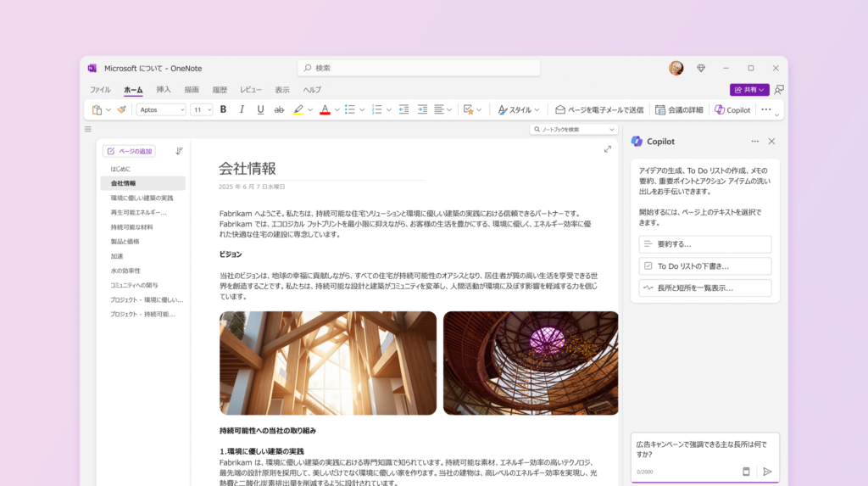Switch to the 描画 tab
Image resolution: width=868 pixels, height=486 pixels.
[192, 90]
